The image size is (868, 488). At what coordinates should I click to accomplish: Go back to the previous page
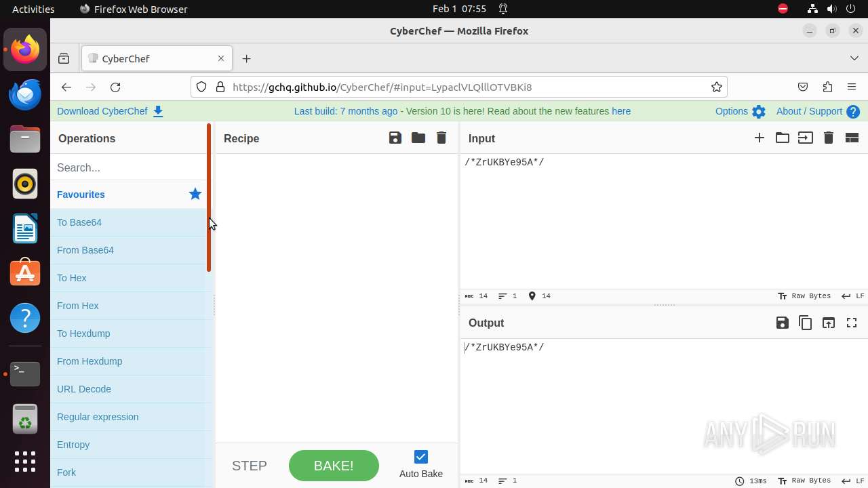pyautogui.click(x=66, y=87)
